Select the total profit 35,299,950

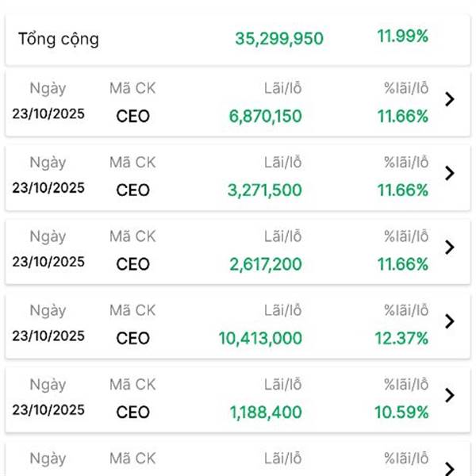click(x=279, y=38)
